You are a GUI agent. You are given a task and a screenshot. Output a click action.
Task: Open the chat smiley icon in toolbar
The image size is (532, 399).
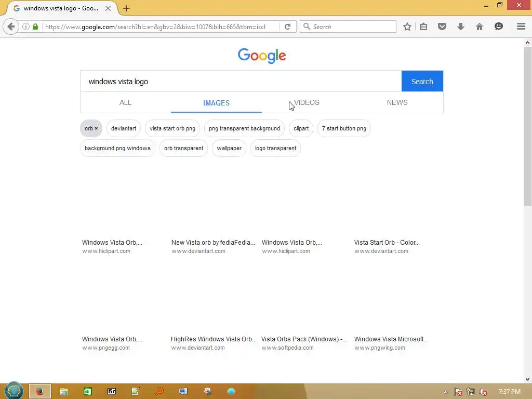[x=498, y=26]
